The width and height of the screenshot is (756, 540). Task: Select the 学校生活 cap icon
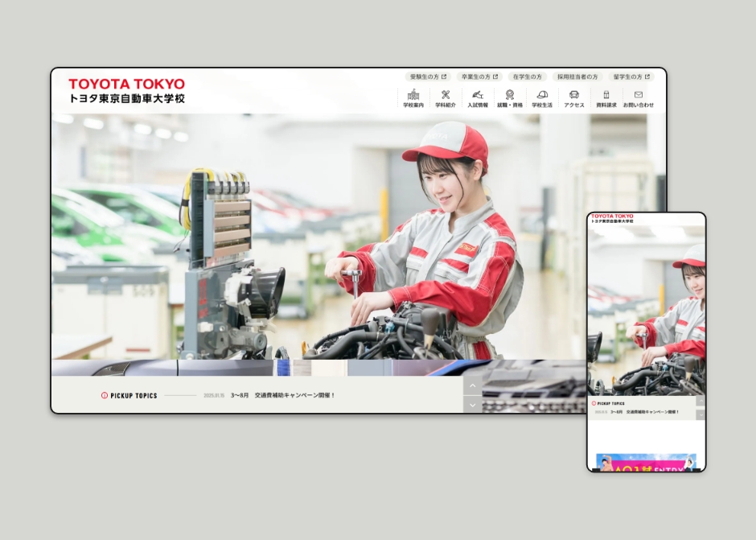(541, 96)
